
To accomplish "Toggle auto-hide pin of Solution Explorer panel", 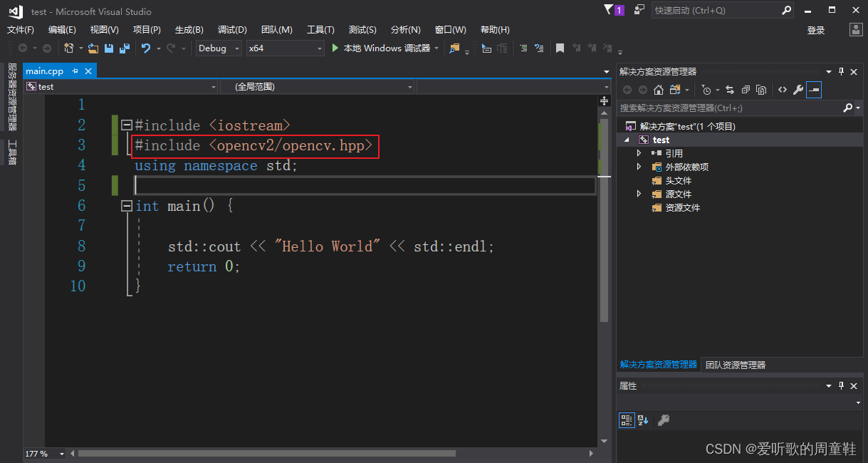I will pyautogui.click(x=842, y=71).
